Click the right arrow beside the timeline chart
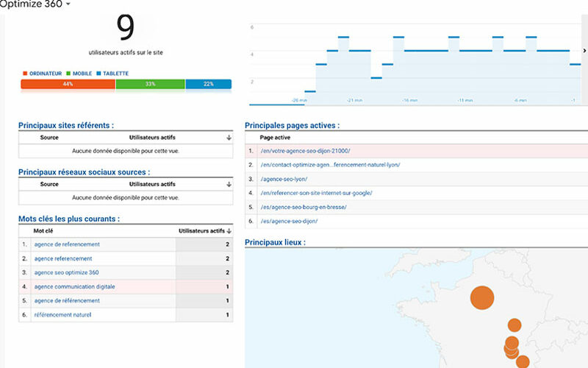 [x=584, y=51]
